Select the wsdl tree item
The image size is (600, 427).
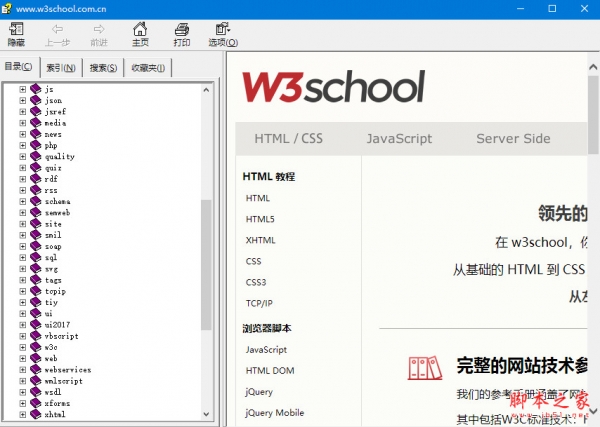53,392
